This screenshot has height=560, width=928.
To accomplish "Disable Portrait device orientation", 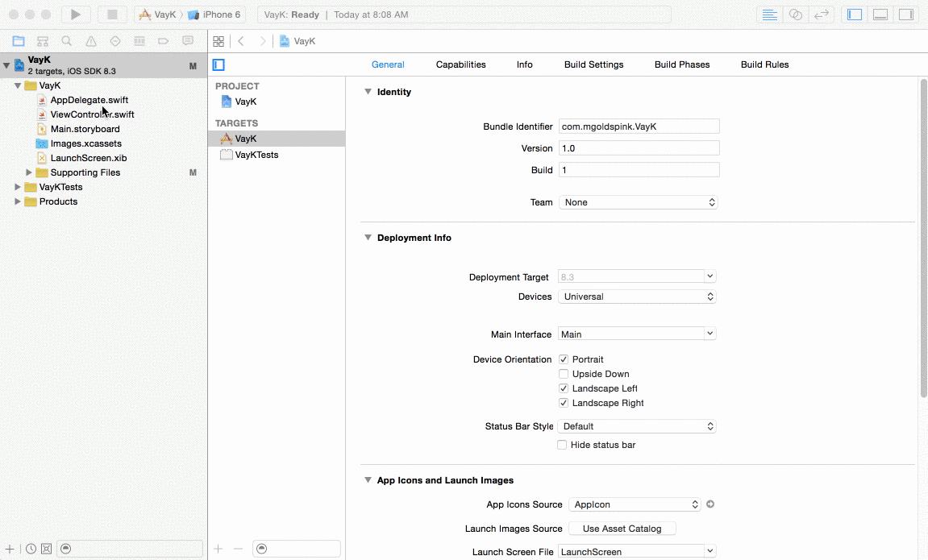I will point(564,359).
